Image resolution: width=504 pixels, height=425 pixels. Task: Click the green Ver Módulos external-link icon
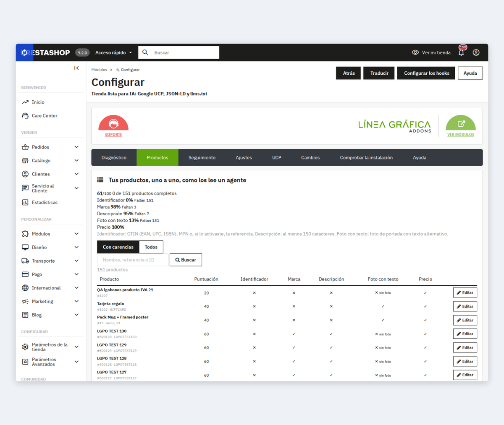point(461,123)
